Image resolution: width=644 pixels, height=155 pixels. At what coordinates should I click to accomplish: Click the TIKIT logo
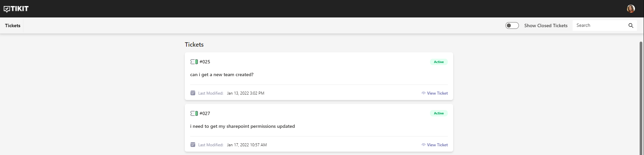(16, 9)
